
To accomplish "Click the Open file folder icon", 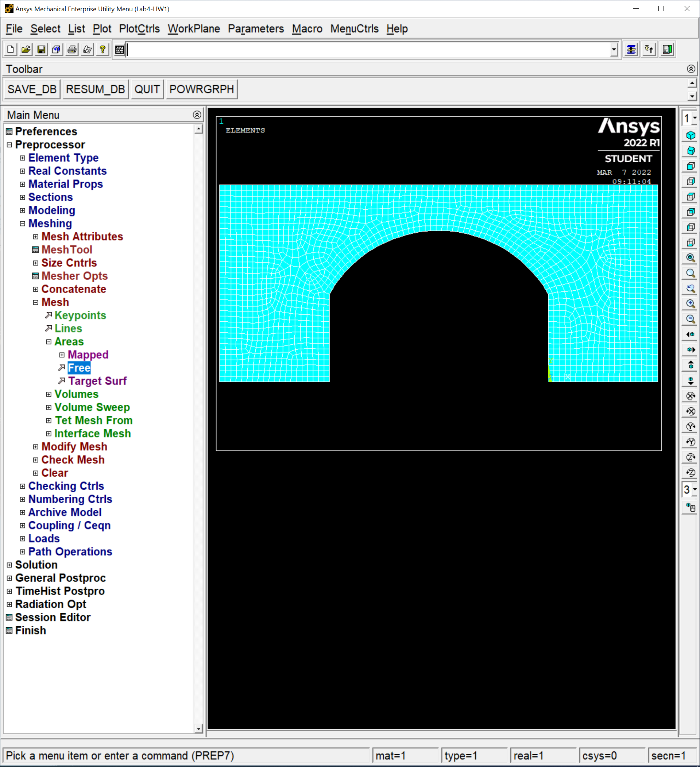I will point(26,50).
